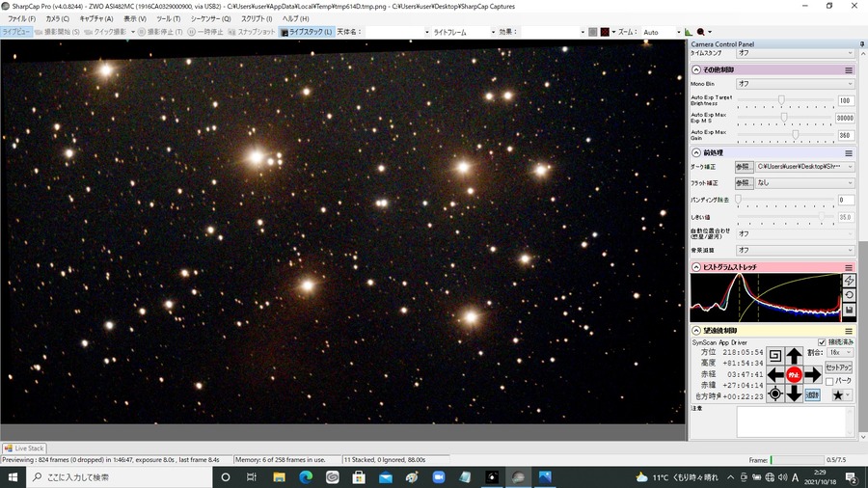Click the Microsoft Edge icon in the taskbar

(x=306, y=477)
